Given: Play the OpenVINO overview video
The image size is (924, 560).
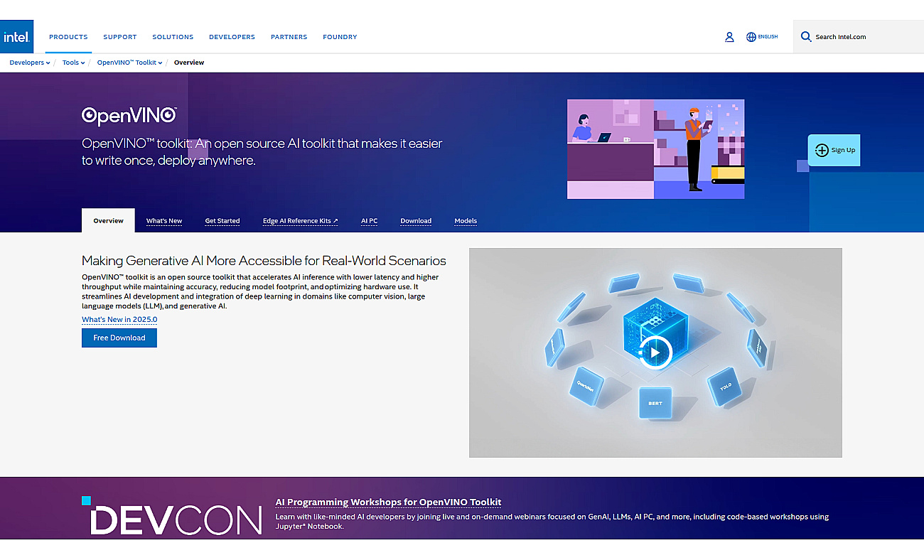Looking at the screenshot, I should pyautogui.click(x=655, y=352).
